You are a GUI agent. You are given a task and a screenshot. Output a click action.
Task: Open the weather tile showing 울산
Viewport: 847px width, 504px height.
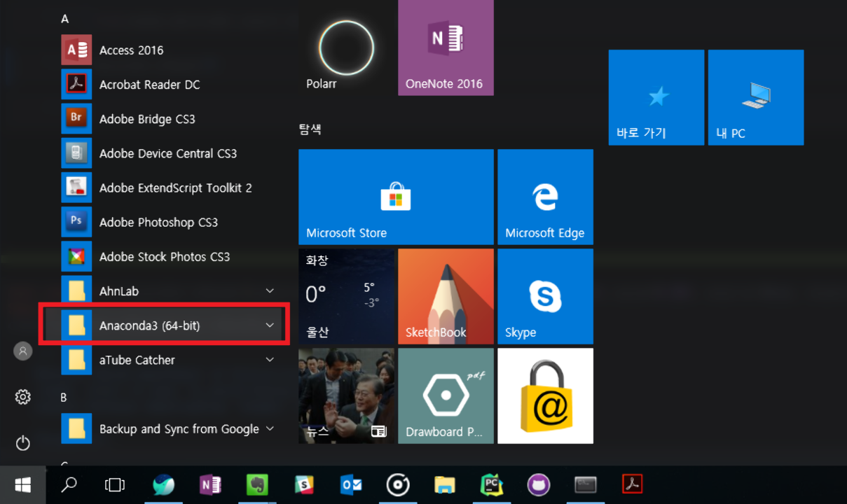coord(346,296)
